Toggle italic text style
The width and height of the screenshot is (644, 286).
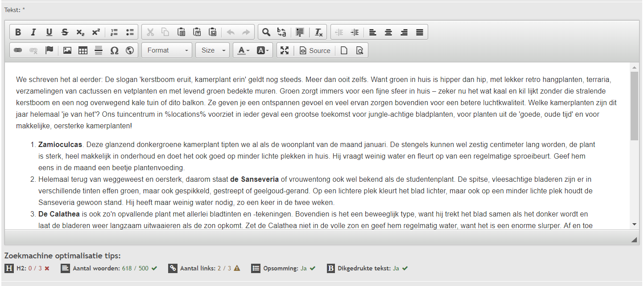tap(33, 32)
